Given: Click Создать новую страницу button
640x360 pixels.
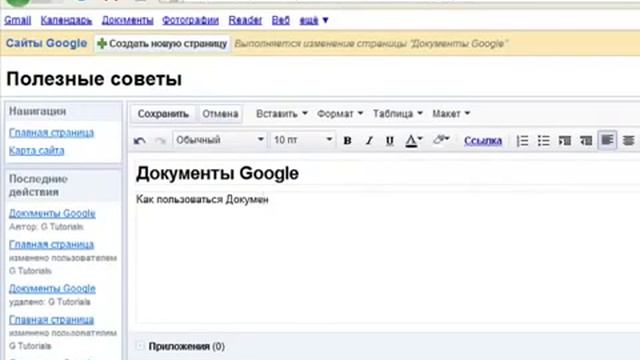Looking at the screenshot, I should click(x=162, y=43).
